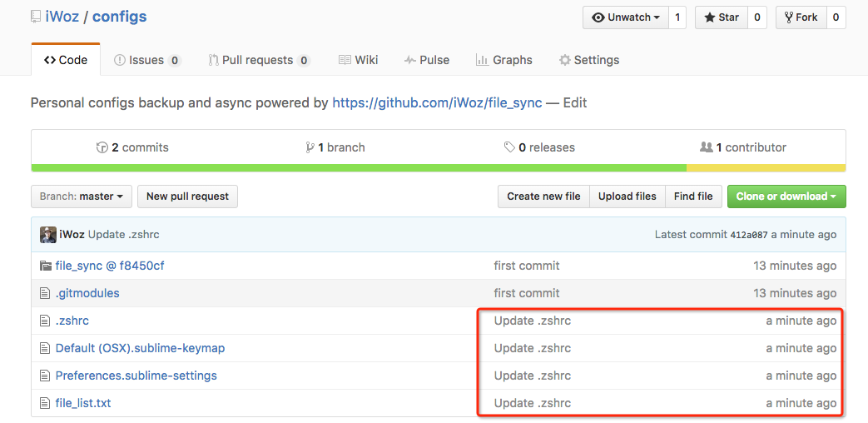Image resolution: width=868 pixels, height=423 pixels.
Task: Click the yellow language bar segment
Action: tap(766, 167)
